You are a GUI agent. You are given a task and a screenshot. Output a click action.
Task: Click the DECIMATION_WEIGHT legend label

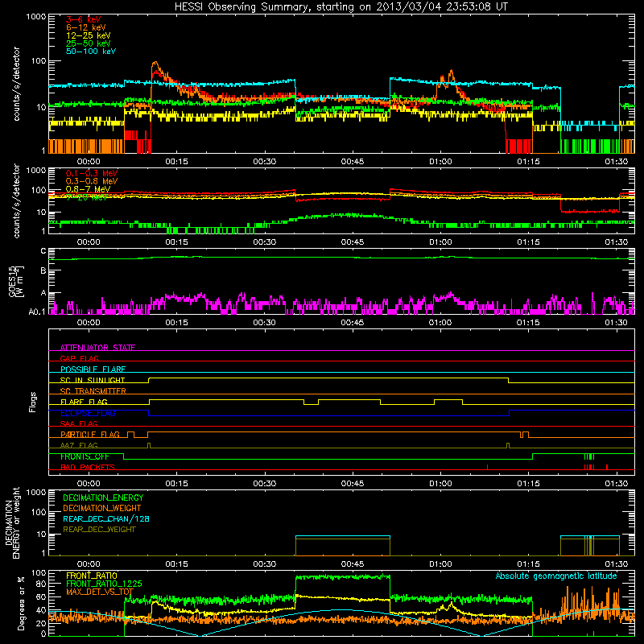point(102,509)
